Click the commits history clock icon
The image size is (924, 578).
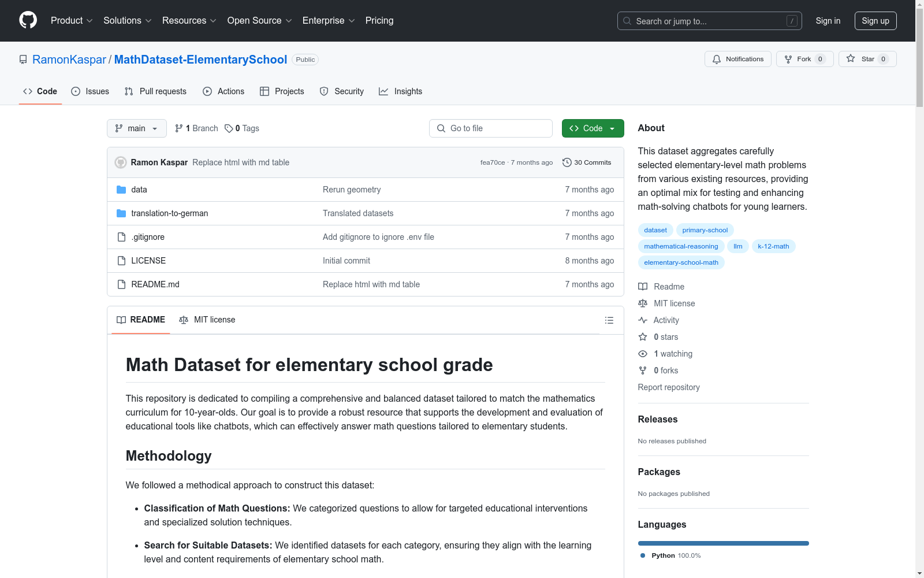point(567,162)
